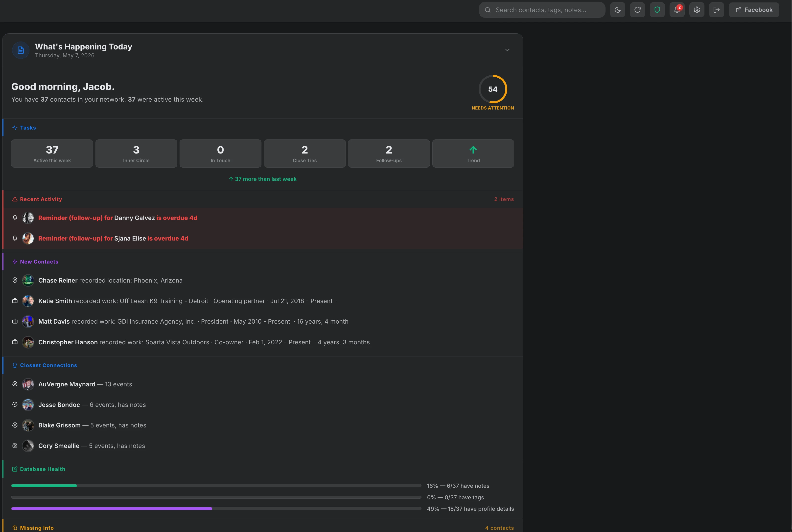The width and height of the screenshot is (792, 532).
Task: Focus the Search contacts, tags, notes field
Action: 542,10
